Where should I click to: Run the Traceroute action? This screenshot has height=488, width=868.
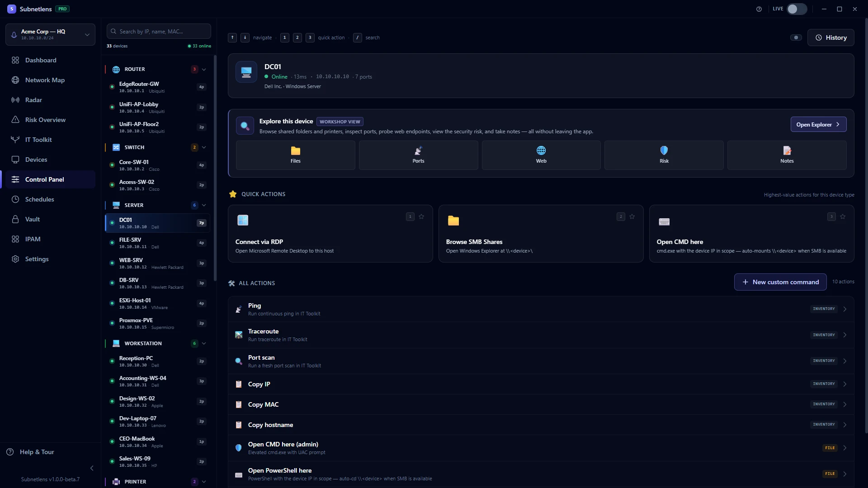[x=541, y=335]
